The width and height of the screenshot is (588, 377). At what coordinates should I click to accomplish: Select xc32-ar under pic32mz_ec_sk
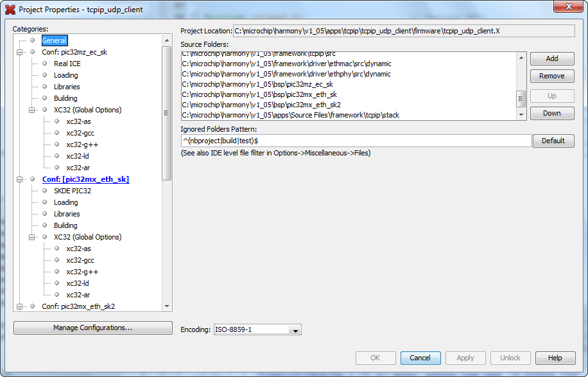78,168
